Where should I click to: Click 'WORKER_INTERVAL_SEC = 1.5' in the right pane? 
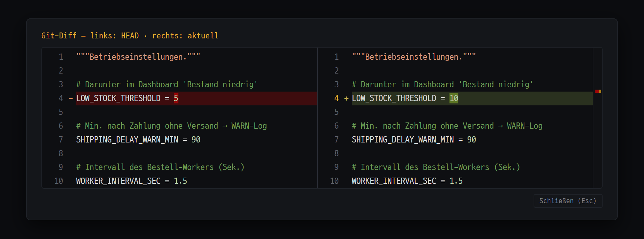click(407, 181)
